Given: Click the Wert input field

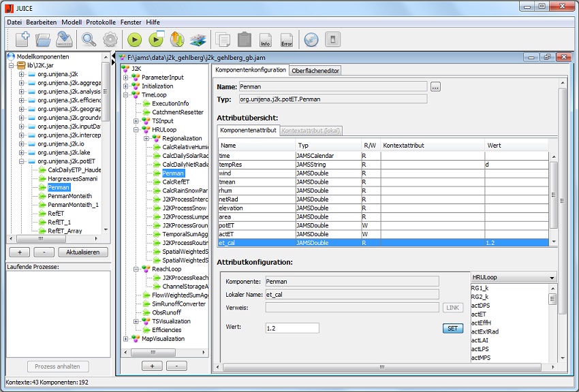Looking at the screenshot, I should coord(292,328).
